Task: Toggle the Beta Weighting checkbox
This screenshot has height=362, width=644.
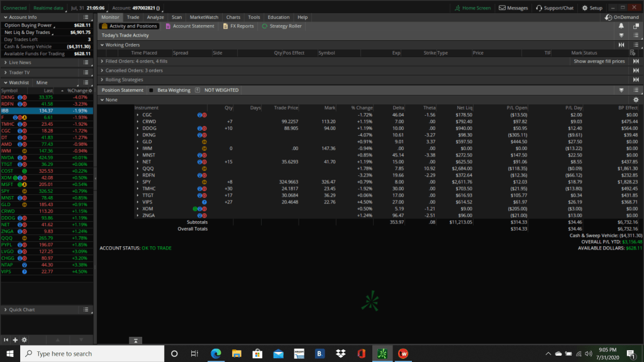Action: tap(151, 90)
